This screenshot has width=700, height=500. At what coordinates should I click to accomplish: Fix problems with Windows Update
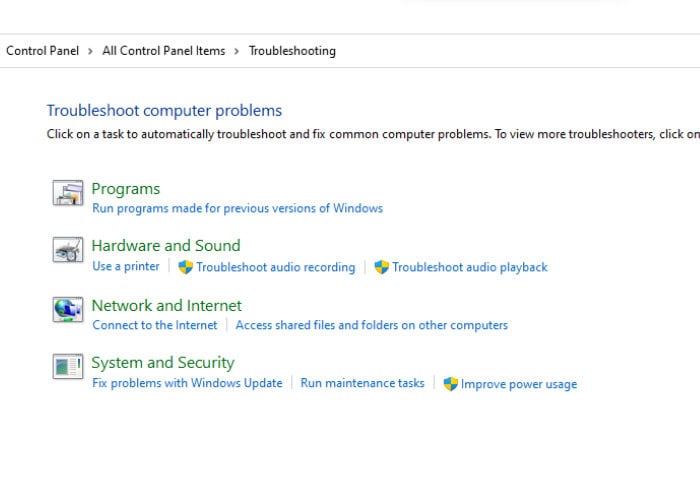[188, 383]
